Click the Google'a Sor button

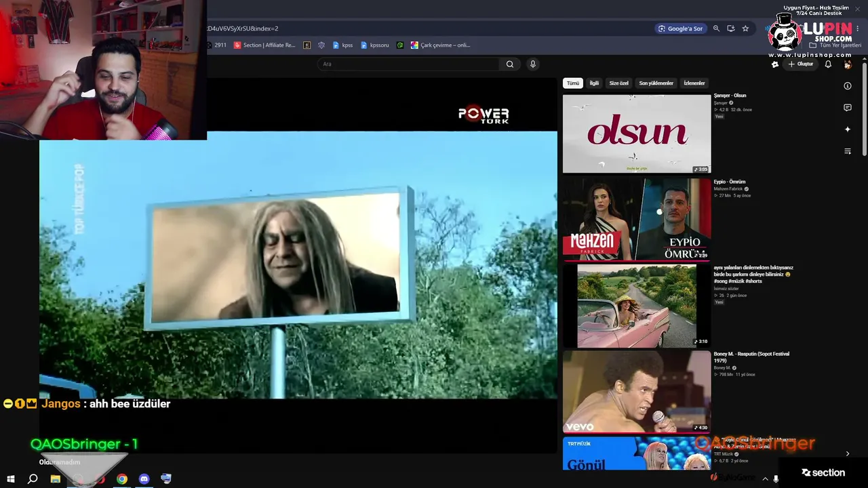point(680,28)
